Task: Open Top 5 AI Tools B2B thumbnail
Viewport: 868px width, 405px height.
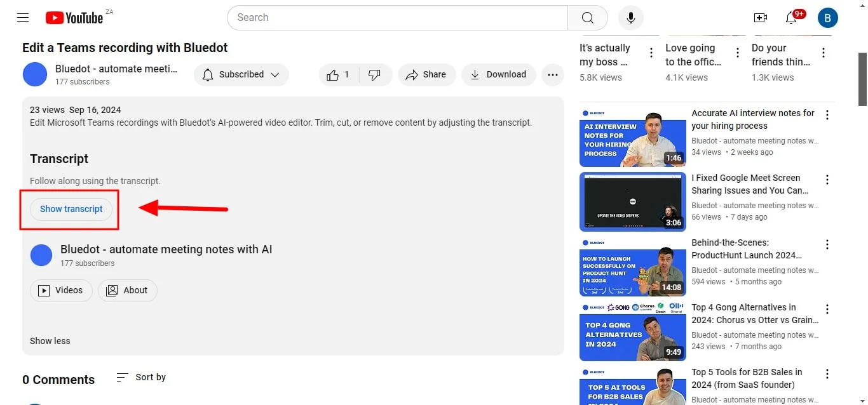Action: [x=633, y=386]
